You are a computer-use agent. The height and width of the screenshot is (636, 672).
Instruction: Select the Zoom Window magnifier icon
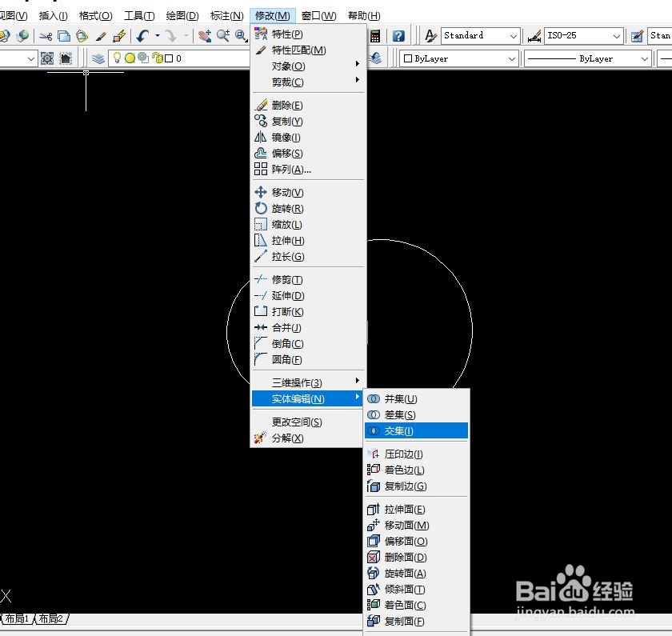coord(242,36)
